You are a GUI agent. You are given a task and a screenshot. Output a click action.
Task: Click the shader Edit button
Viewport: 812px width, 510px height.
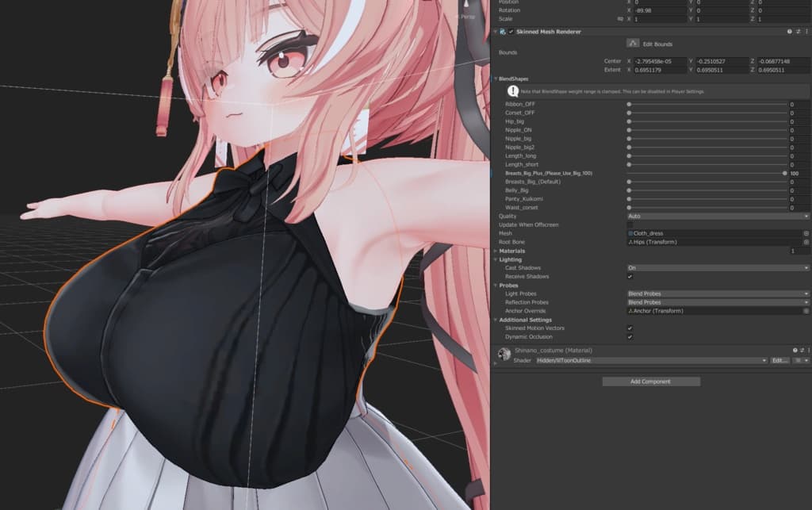coord(779,360)
